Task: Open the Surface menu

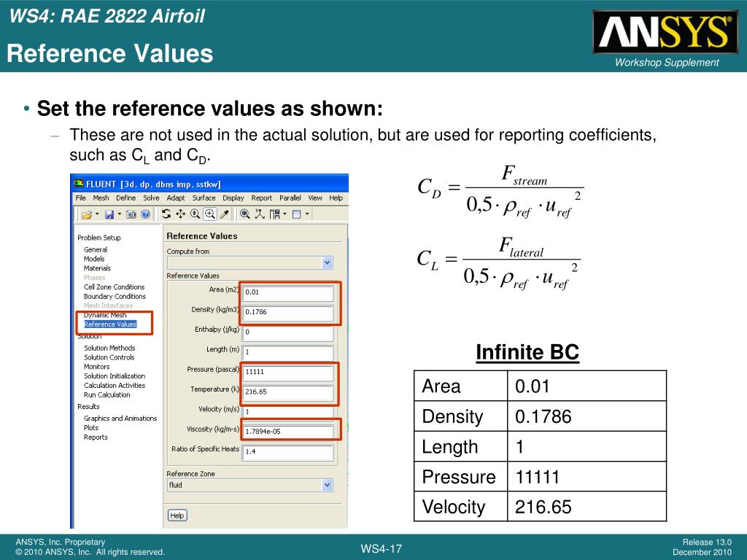Action: [x=204, y=198]
